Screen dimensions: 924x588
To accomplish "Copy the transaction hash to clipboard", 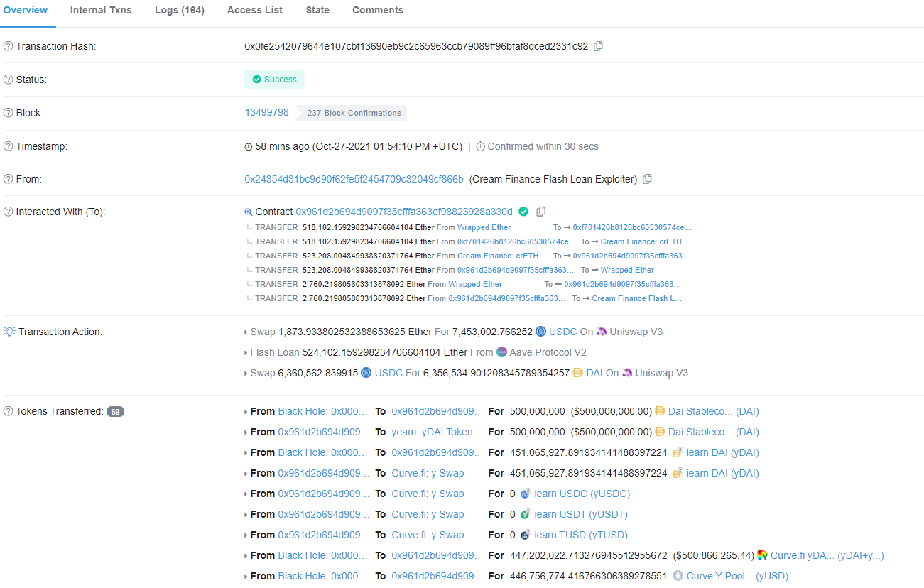I will point(598,46).
